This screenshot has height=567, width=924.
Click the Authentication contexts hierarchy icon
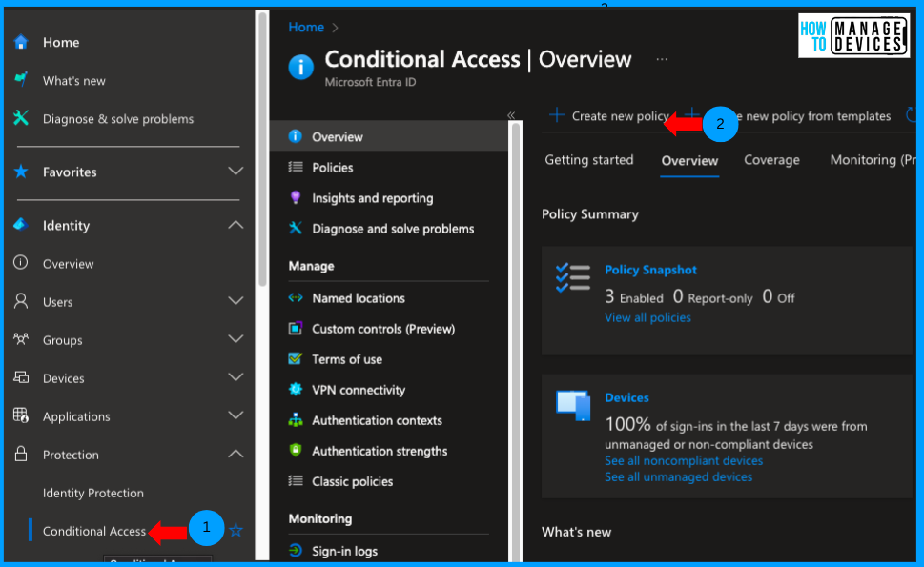tap(296, 420)
